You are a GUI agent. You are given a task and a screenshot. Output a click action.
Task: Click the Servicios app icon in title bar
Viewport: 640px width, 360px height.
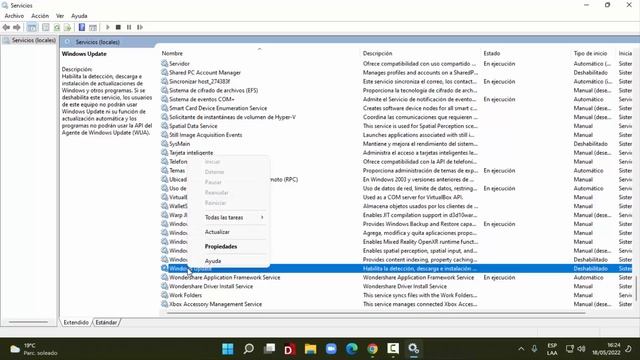[4, 5]
